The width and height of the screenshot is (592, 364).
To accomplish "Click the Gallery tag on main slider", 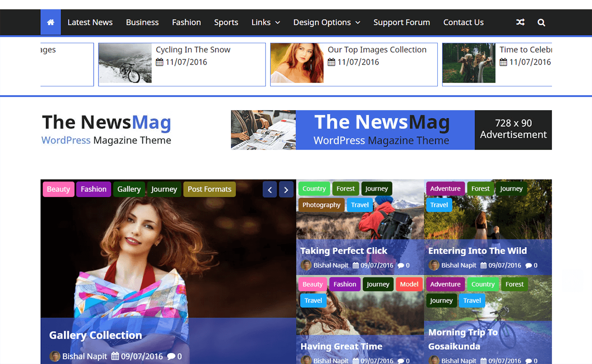I will coord(129,189).
